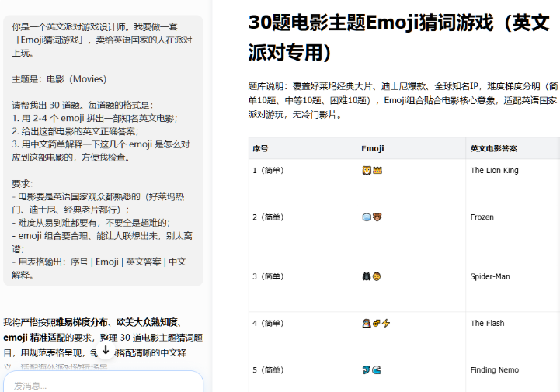Screen dimensions: 560x392
Task: Click the lightning bolt emoji cell
Action: [x=411, y=335]
